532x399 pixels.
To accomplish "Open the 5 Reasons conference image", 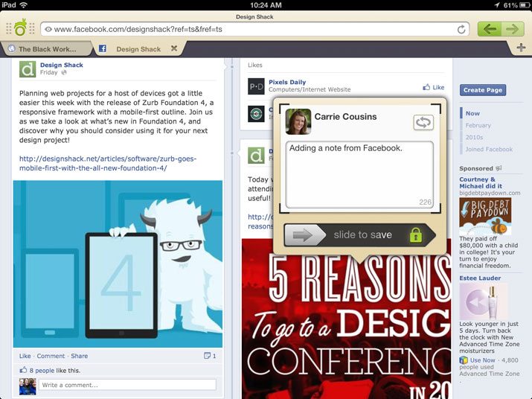I will click(x=347, y=319).
